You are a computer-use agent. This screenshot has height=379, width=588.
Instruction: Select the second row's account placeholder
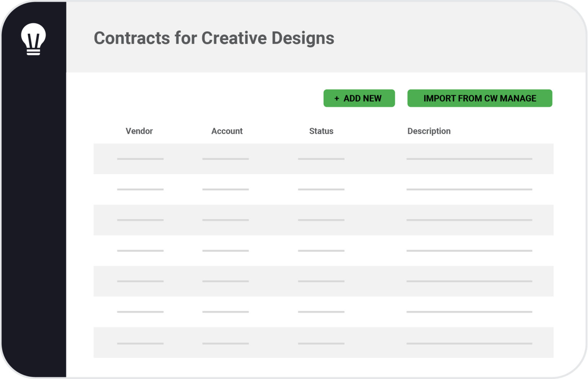click(225, 189)
